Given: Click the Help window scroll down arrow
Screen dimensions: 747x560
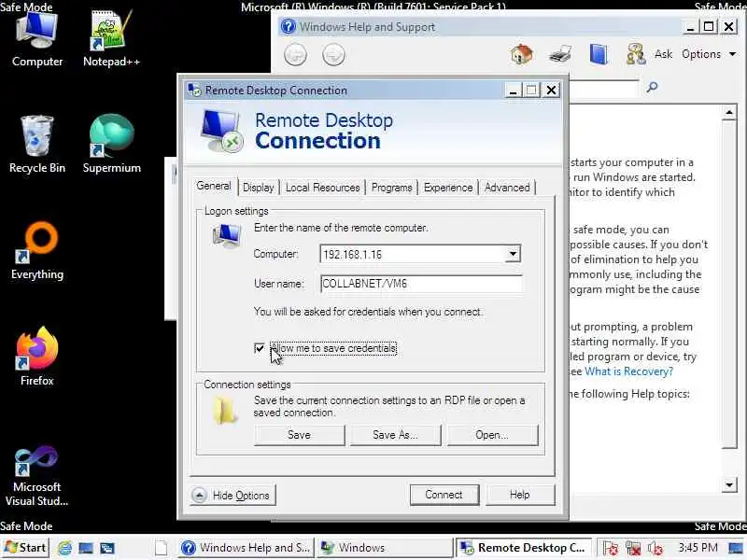Looking at the screenshot, I should tap(729, 485).
